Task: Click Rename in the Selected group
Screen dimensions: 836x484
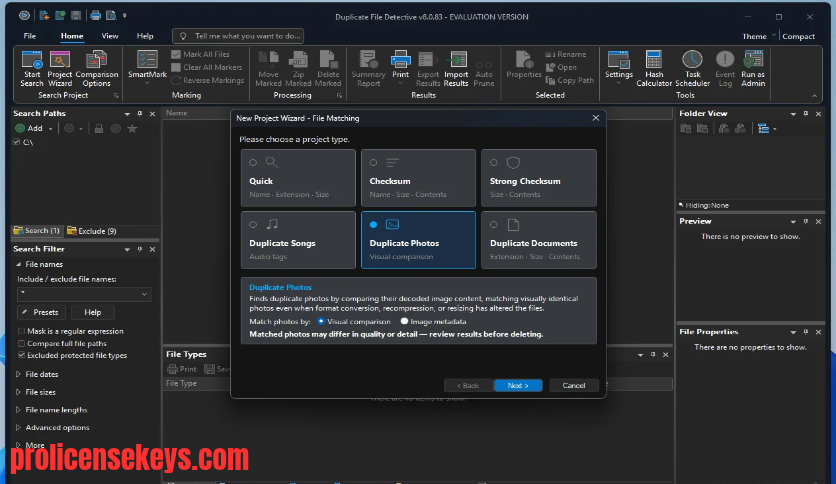Action: 565,54
